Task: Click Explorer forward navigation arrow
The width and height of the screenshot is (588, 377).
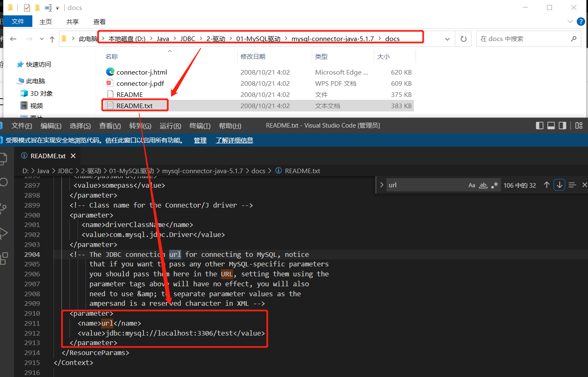Action: click(29, 39)
